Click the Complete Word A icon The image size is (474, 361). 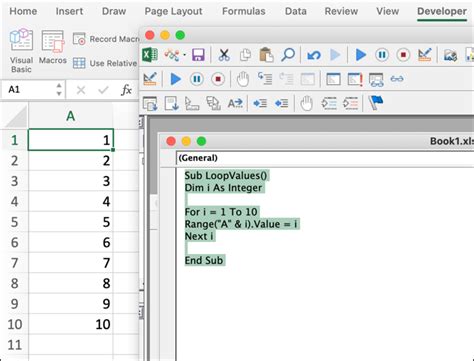235,103
